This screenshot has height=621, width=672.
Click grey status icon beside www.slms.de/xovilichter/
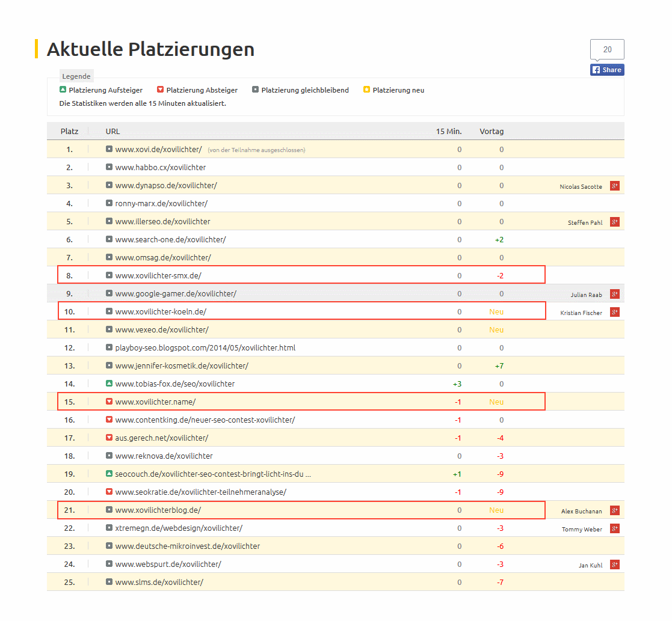pos(109,581)
